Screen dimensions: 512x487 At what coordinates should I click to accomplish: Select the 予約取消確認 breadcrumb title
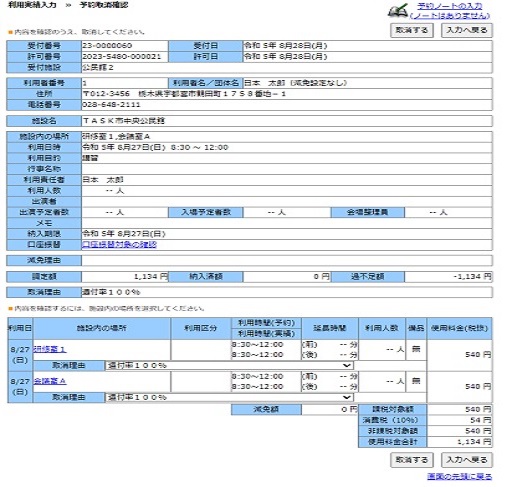tap(104, 5)
